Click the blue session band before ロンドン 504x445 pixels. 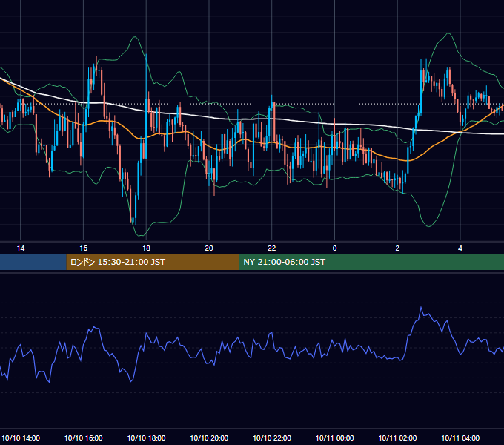click(x=33, y=262)
